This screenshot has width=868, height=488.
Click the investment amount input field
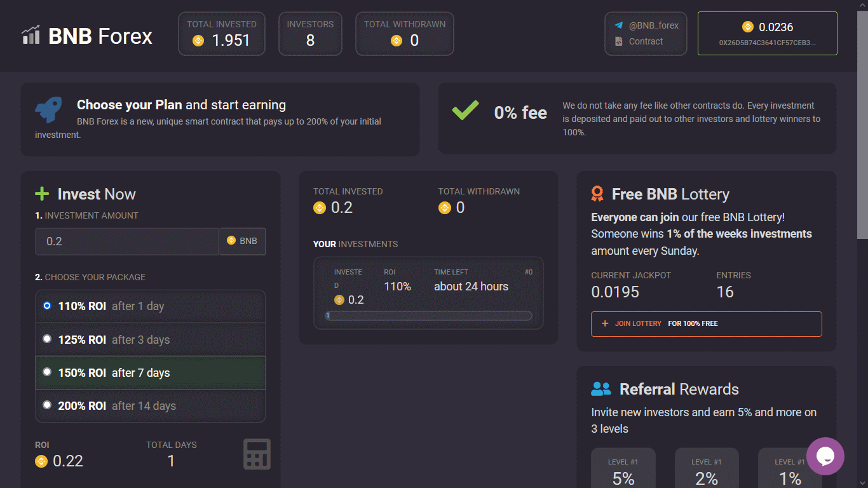tap(127, 241)
